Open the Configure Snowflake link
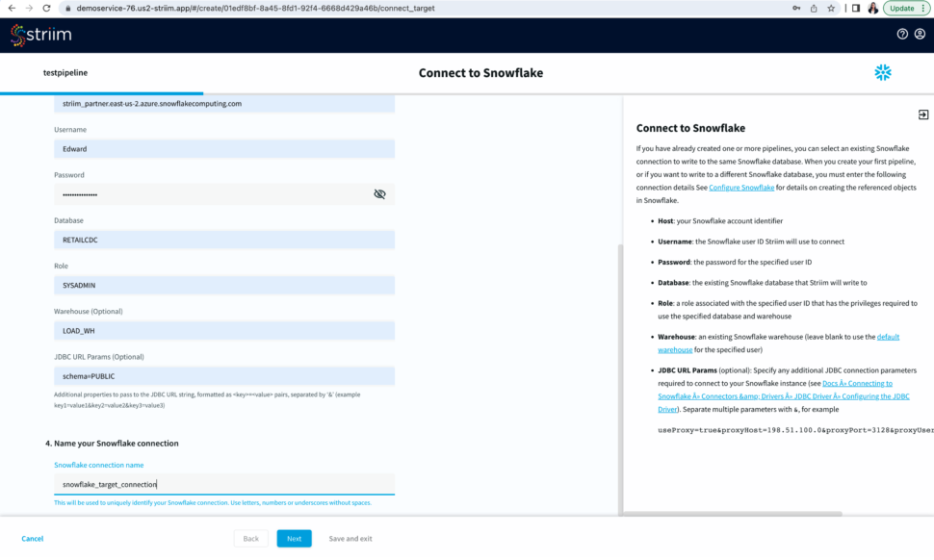Screen dimensions: 934x560 click(741, 188)
